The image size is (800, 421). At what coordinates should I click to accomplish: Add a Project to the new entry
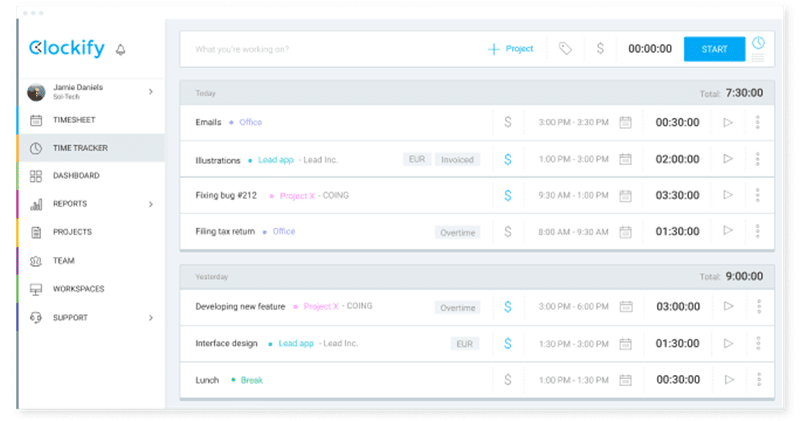pos(511,49)
